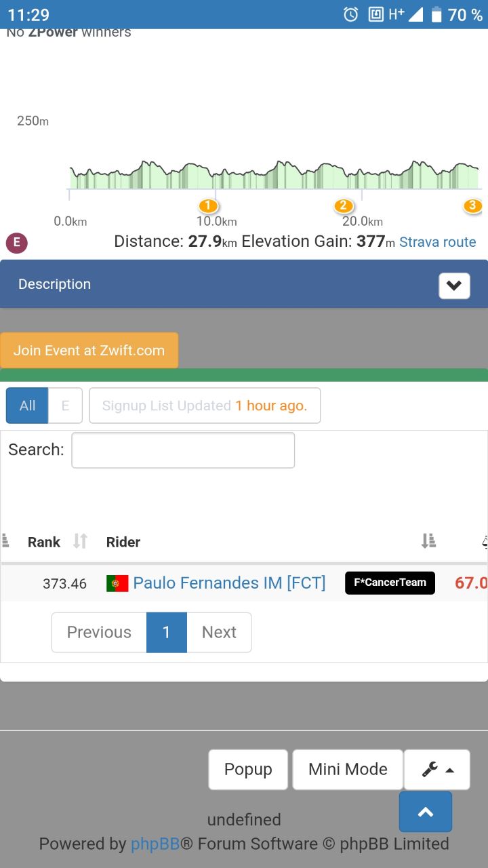Go to the Next page
The width and height of the screenshot is (488, 868).
click(x=219, y=633)
